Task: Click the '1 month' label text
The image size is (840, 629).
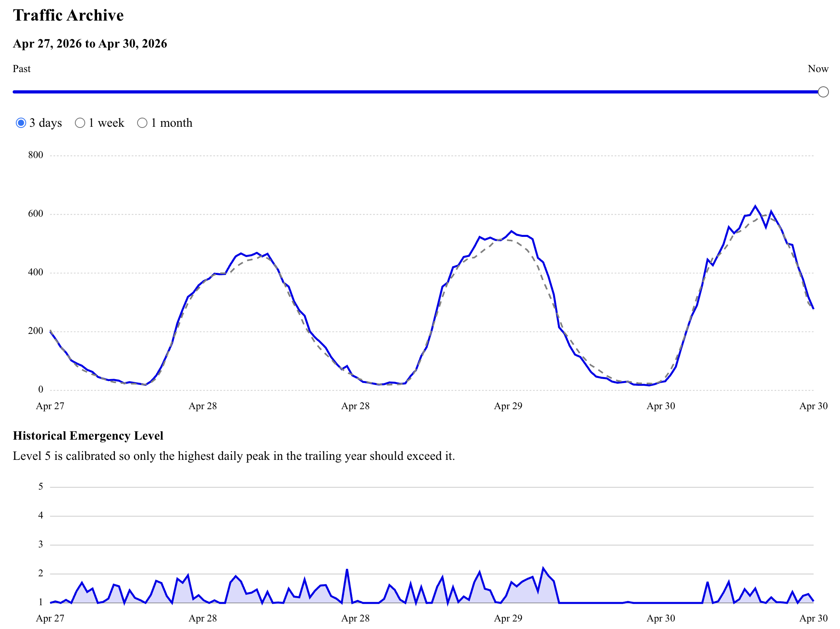Action: click(x=172, y=123)
